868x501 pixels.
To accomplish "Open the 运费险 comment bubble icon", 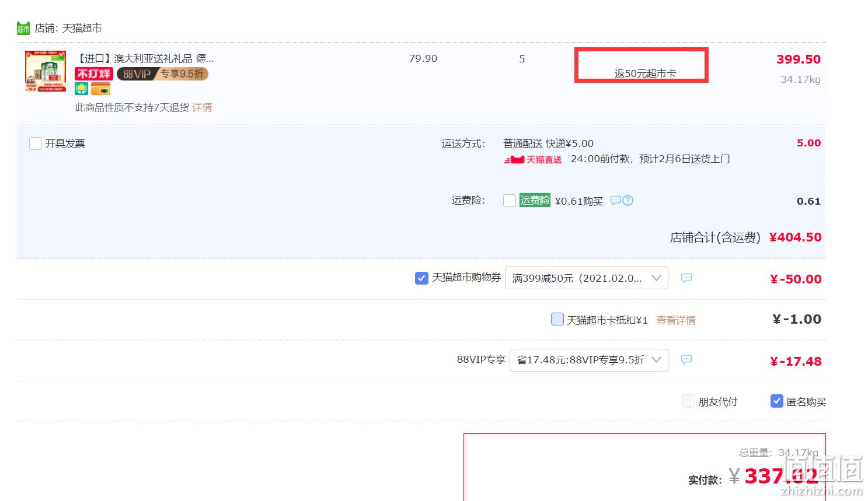I will point(615,200).
